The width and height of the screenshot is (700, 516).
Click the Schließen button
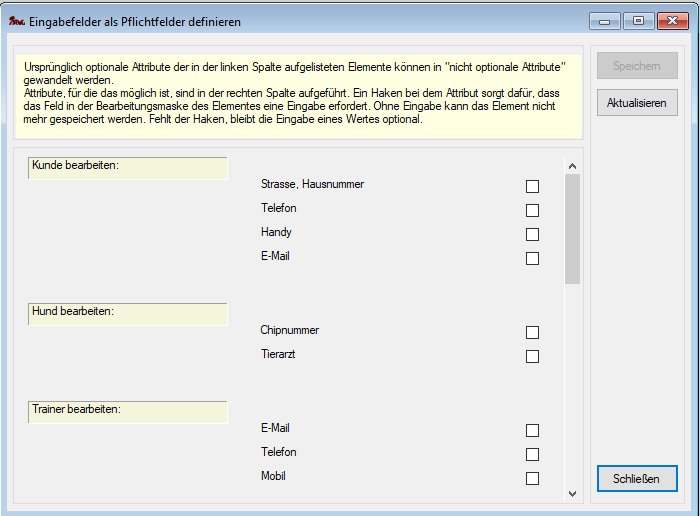pyautogui.click(x=636, y=479)
